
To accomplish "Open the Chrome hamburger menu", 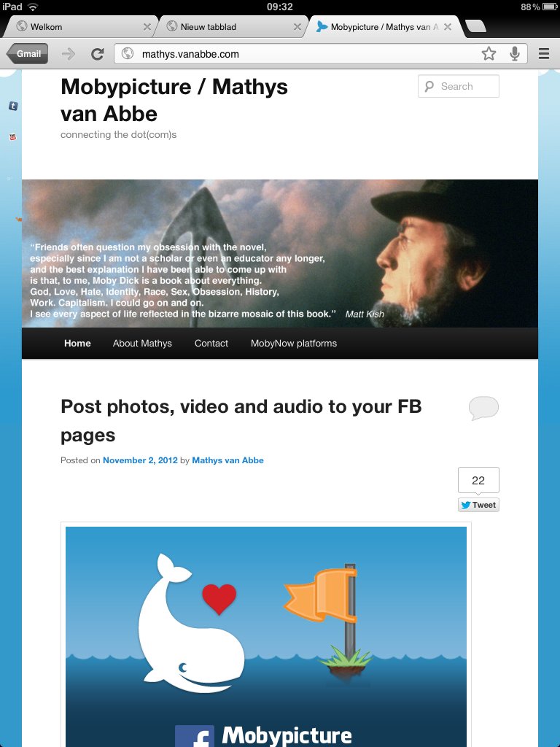I will coord(544,54).
